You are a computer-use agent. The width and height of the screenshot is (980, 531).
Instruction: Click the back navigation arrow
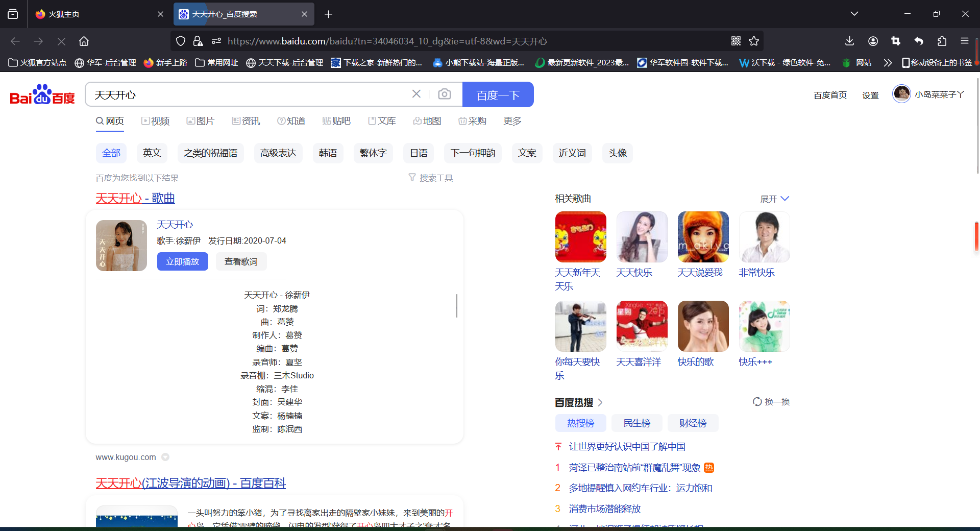[15, 41]
